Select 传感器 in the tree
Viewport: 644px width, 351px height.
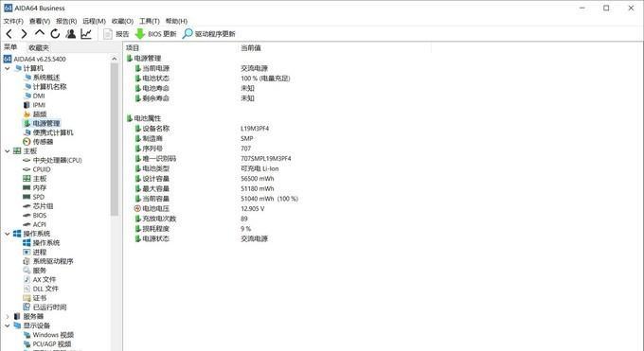38,142
